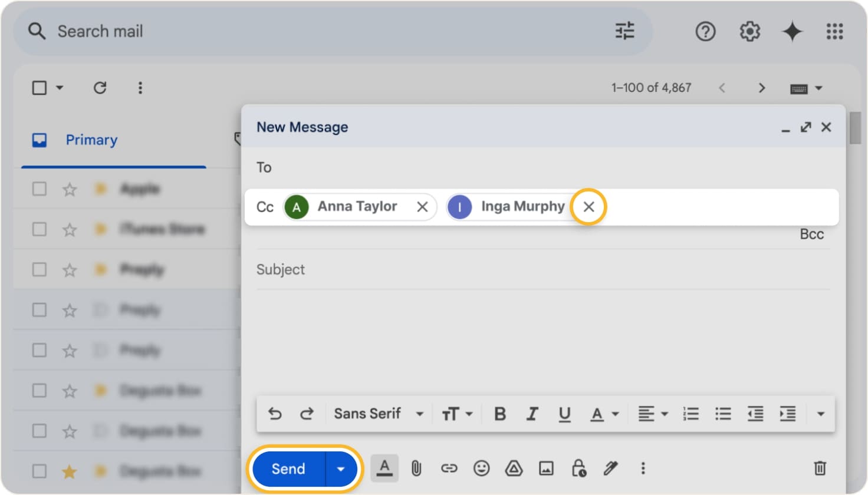Send the new message

coord(288,468)
